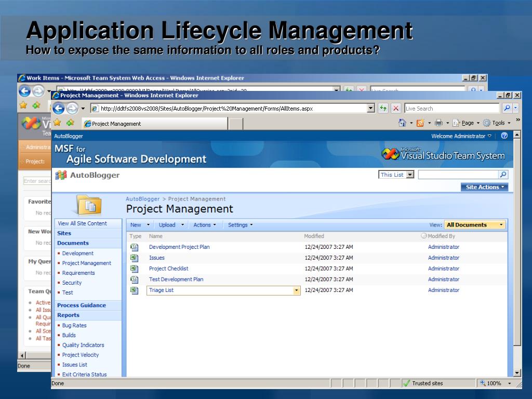Screen dimensions: 532x399
Task: Click the Test Development Plan file icon
Action: (135, 280)
